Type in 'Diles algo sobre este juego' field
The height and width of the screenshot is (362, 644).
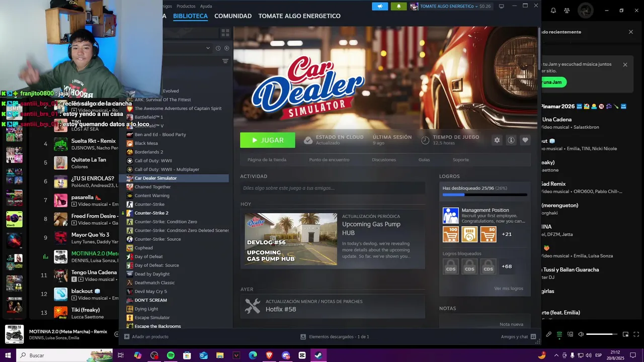333,188
